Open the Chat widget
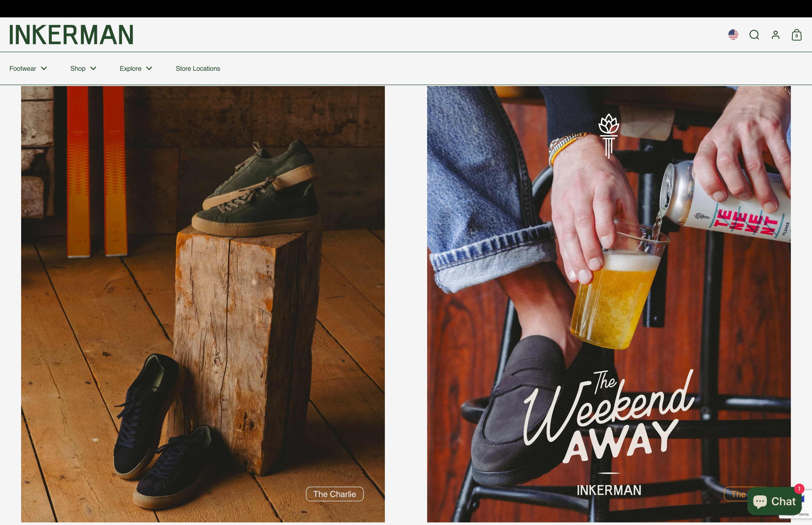This screenshot has height=525, width=812. tap(774, 501)
